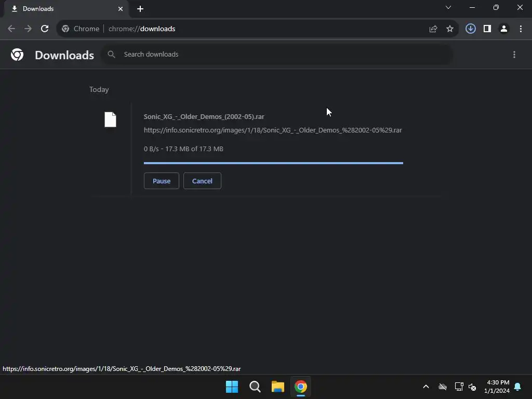This screenshot has width=532, height=399.
Task: Click the address bar URL
Action: click(142, 29)
